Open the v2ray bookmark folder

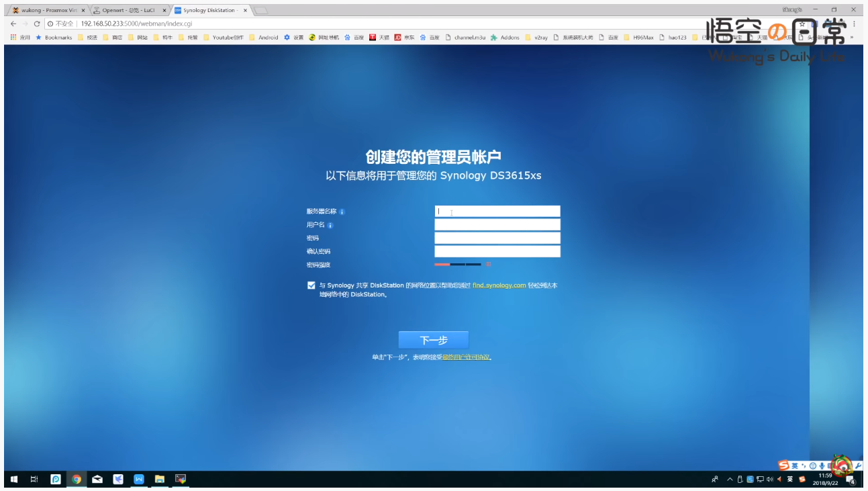click(536, 38)
